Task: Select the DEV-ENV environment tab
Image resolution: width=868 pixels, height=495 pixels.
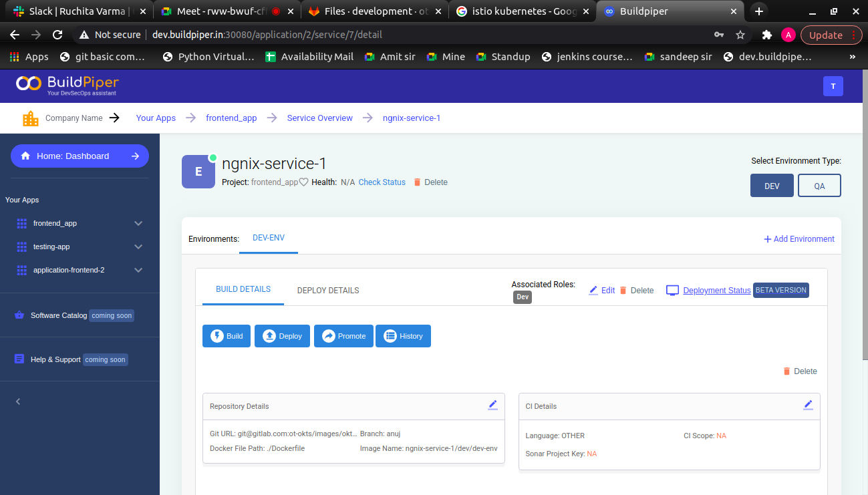Action: (268, 238)
